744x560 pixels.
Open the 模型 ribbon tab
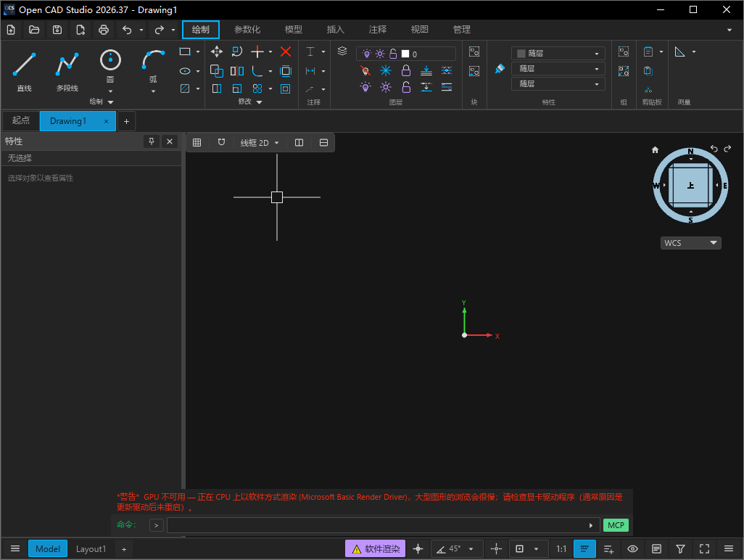pos(293,30)
